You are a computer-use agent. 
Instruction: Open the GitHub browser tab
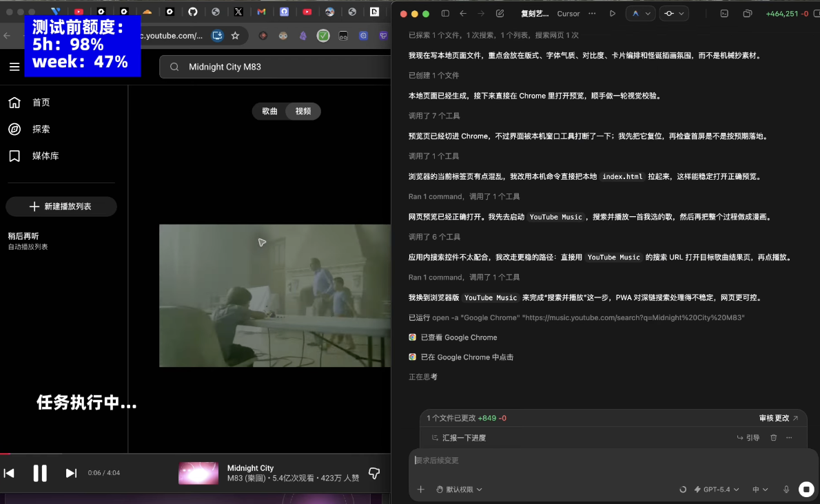[x=193, y=12]
